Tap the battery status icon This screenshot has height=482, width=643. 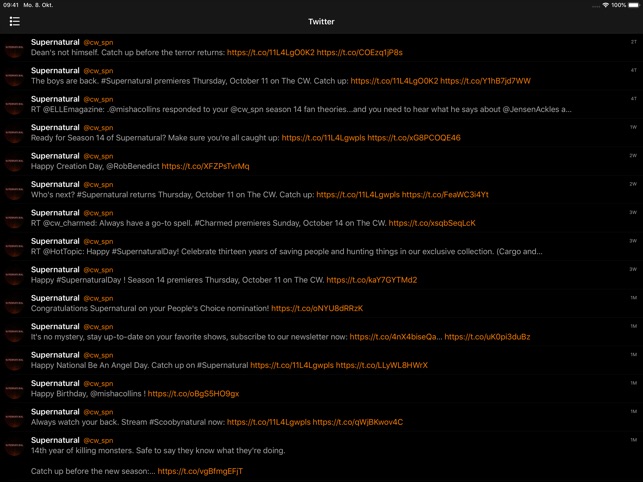point(634,5)
